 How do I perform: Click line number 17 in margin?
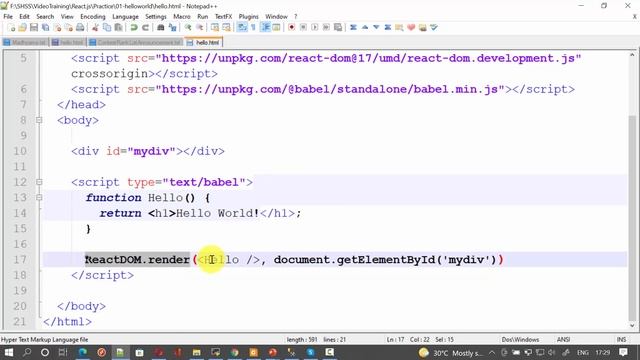(x=20, y=260)
